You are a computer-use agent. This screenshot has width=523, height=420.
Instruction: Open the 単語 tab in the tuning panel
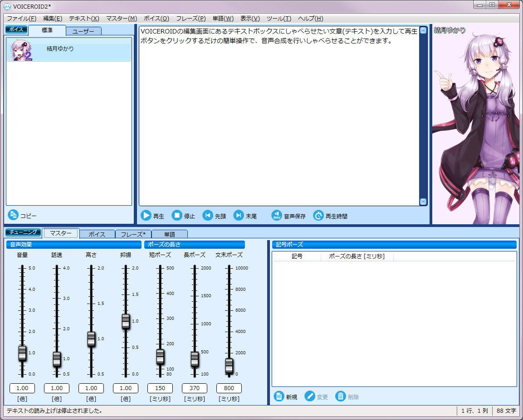(170, 233)
